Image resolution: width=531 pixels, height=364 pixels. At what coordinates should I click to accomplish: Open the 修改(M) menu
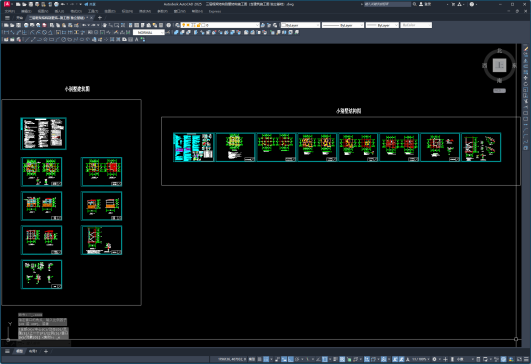[x=145, y=12]
